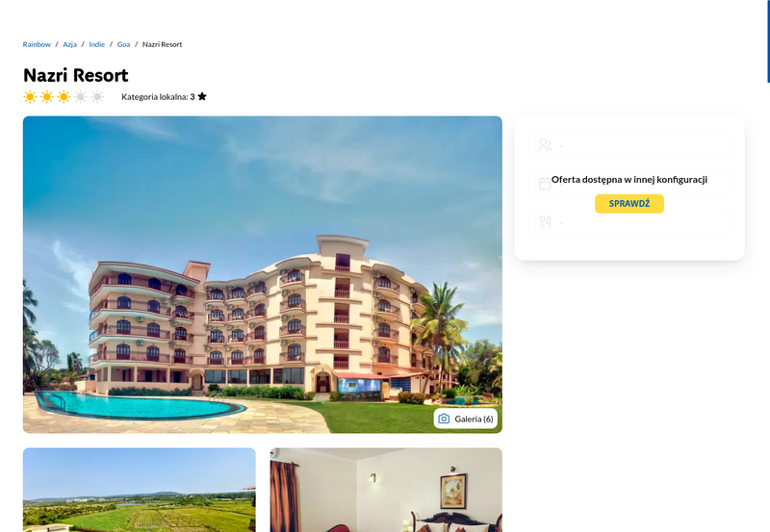Navigate to the Goa breadcrumb
The width and height of the screenshot is (770, 532).
[x=123, y=44]
